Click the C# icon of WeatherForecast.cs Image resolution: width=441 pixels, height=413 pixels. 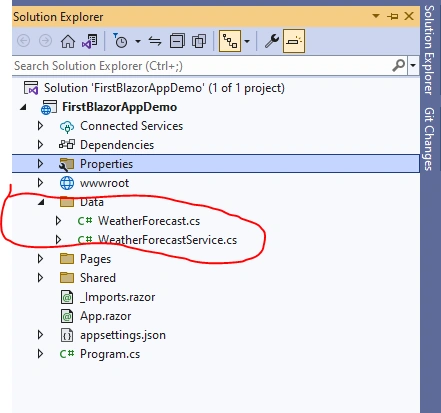pyautogui.click(x=85, y=221)
